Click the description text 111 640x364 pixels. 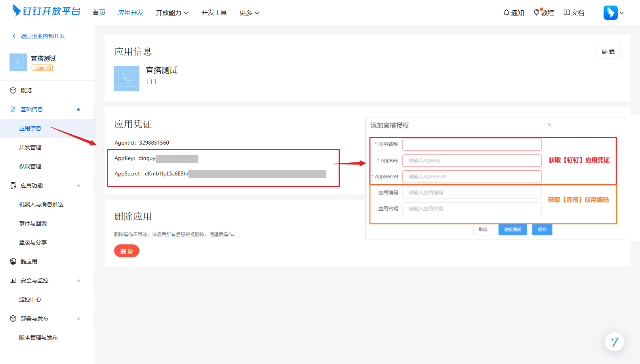point(151,82)
